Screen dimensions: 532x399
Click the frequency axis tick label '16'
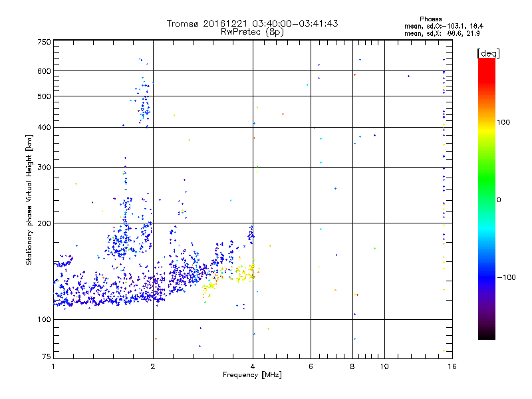pos(452,366)
